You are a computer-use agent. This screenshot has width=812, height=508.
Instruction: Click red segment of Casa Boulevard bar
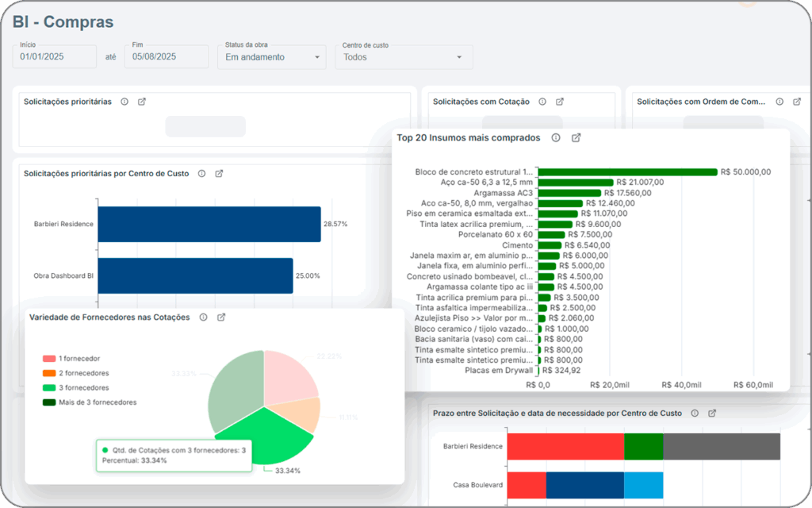coord(527,485)
